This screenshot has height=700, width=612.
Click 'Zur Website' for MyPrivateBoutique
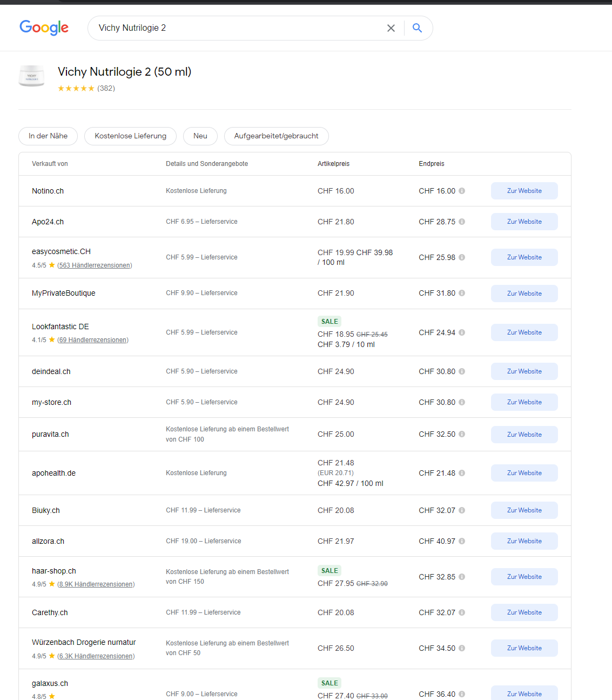tap(524, 294)
